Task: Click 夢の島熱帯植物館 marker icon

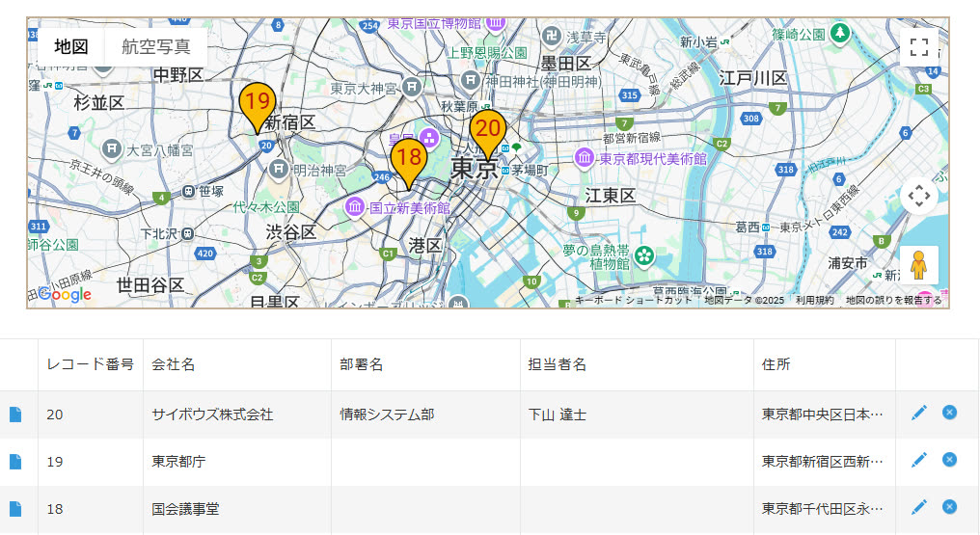Action: click(x=644, y=255)
